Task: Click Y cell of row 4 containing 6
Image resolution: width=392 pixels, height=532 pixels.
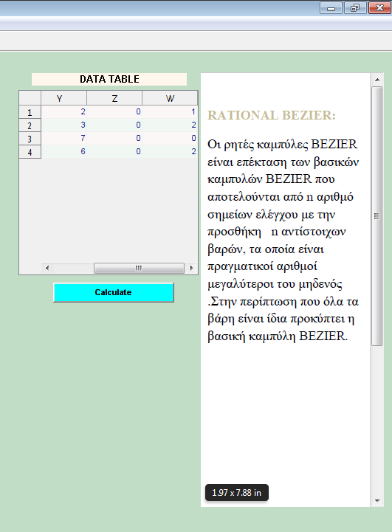Action: 63,151
